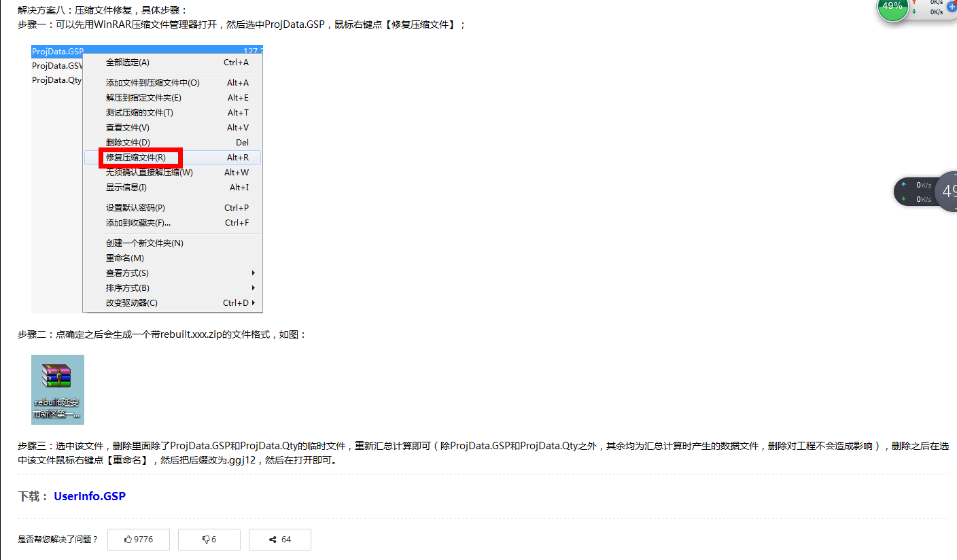
Task: Open the UserInfo.GSP download link
Action: click(x=90, y=496)
